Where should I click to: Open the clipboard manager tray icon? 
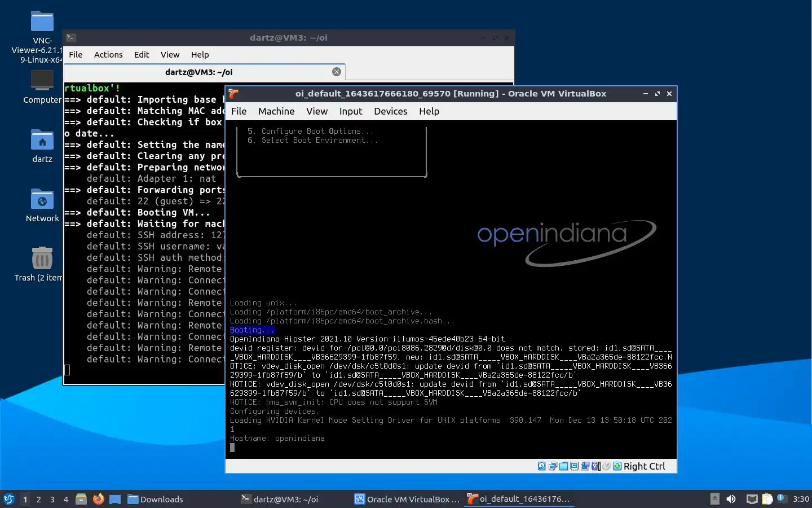[x=767, y=499]
